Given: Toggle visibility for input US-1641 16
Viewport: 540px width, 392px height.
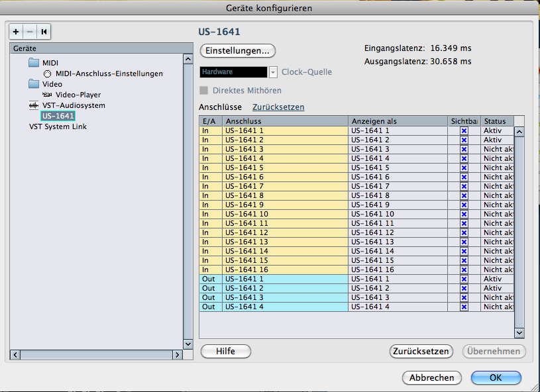Looking at the screenshot, I should [x=464, y=269].
